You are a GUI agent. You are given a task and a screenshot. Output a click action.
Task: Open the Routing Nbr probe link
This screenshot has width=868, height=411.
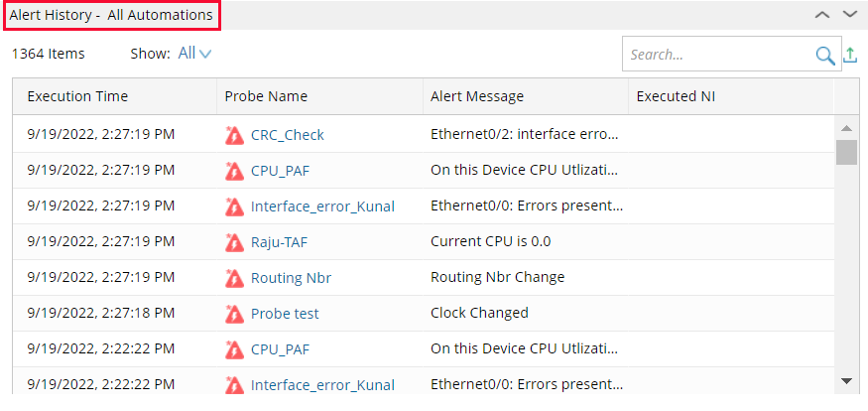point(291,278)
